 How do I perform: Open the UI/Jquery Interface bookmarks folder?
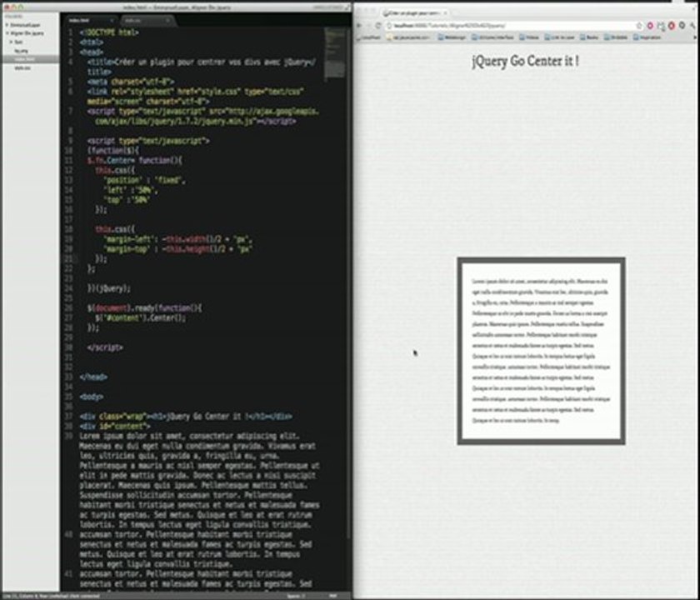tap(492, 37)
